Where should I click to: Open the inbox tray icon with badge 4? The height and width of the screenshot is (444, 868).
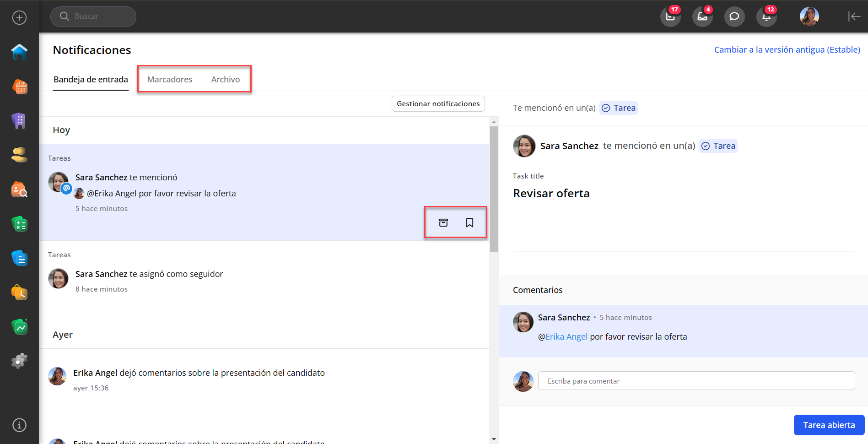(702, 17)
